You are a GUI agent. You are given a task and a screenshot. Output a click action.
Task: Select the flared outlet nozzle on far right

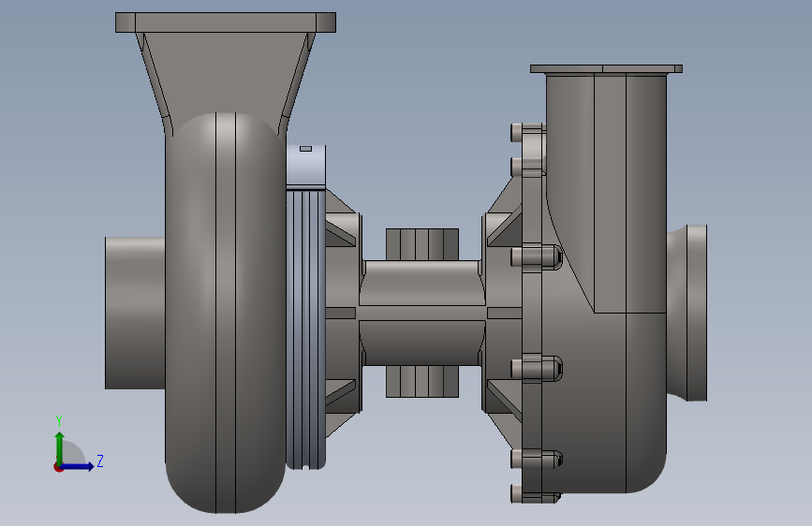tap(687, 313)
